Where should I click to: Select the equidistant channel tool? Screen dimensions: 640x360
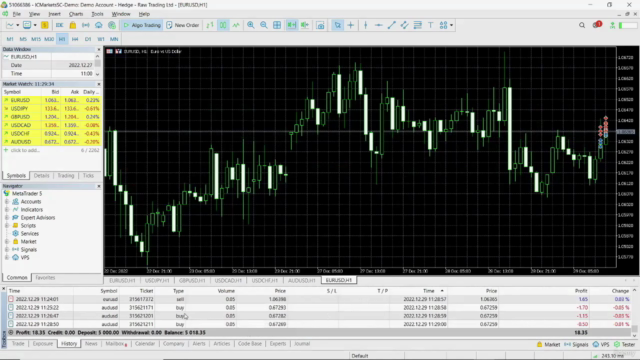[x=404, y=25]
